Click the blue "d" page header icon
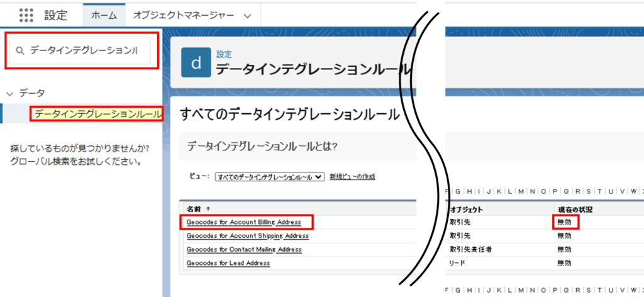644x297 pixels. [x=196, y=62]
